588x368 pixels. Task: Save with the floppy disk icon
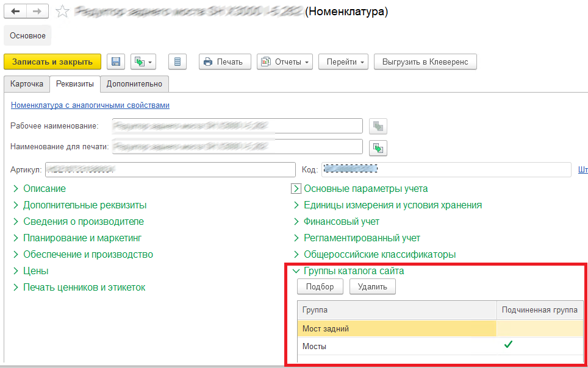coord(116,62)
